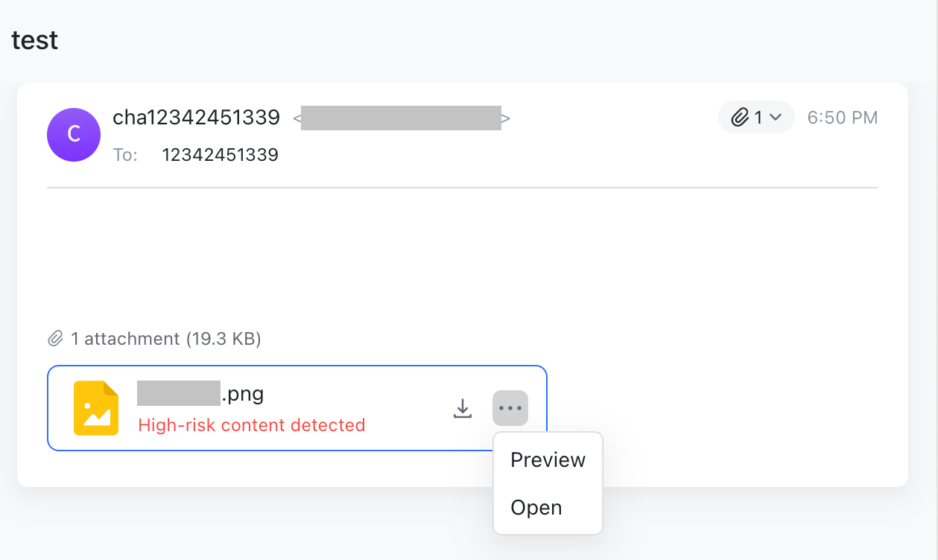Expand the attachment count chevron in the header
Image resolution: width=938 pixels, height=560 pixels.
773,117
